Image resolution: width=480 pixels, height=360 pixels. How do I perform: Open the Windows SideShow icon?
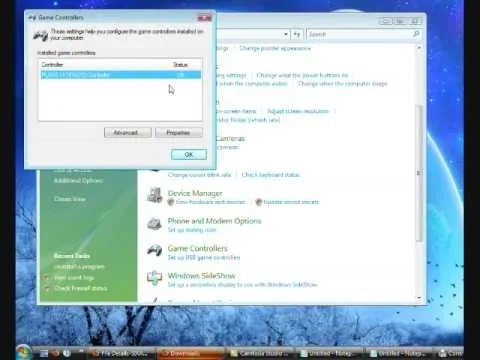(155, 278)
